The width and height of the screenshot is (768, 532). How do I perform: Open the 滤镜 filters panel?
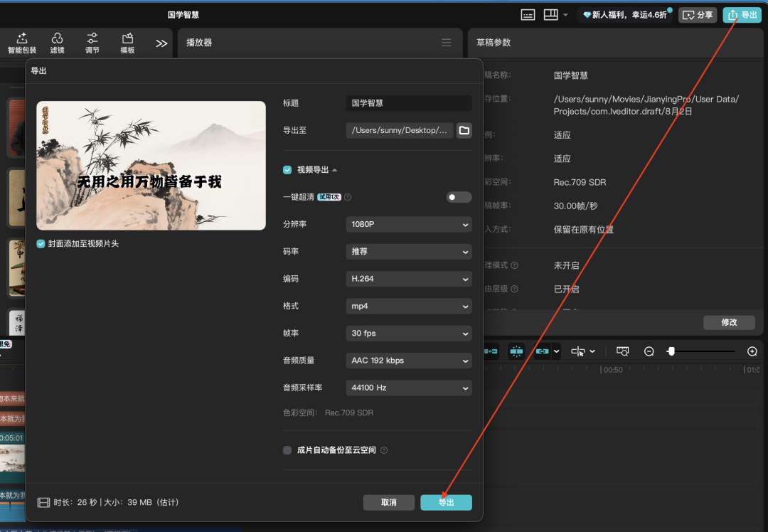(57, 43)
